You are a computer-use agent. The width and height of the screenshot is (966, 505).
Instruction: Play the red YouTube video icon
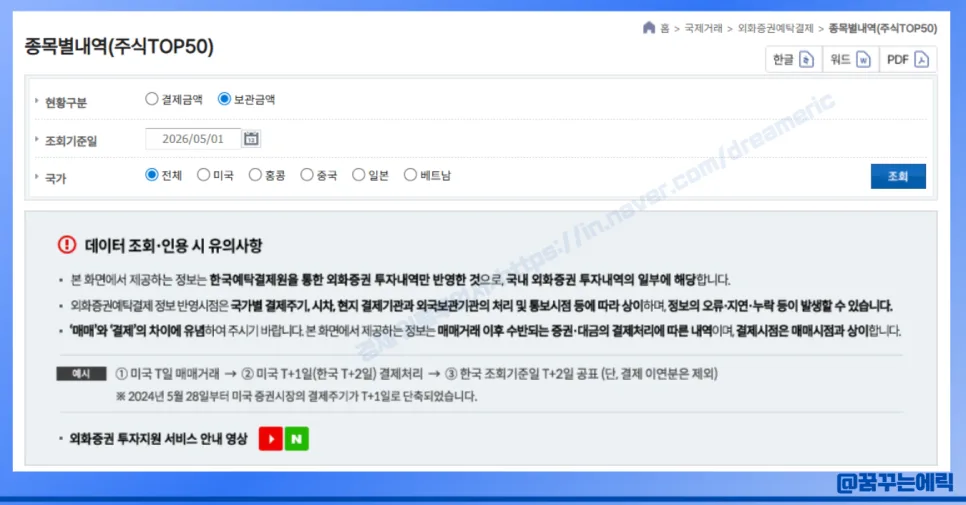coord(270,438)
